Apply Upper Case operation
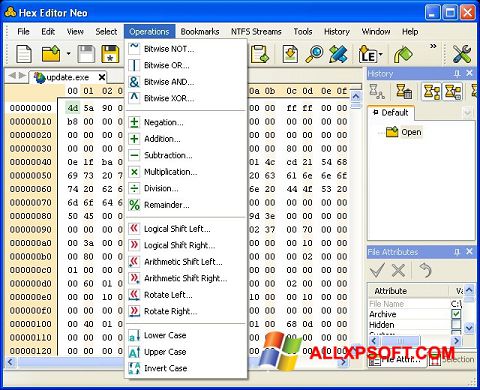Viewport: 480px width, 390px height. point(186,352)
